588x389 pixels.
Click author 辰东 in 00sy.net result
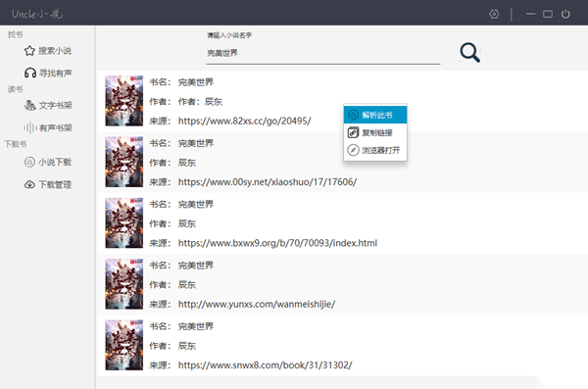tap(187, 163)
